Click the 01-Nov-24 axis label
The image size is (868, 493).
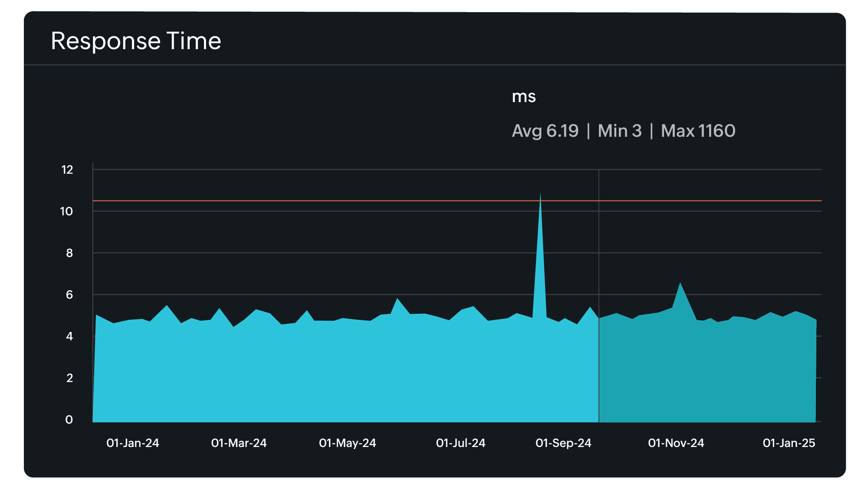coord(676,443)
